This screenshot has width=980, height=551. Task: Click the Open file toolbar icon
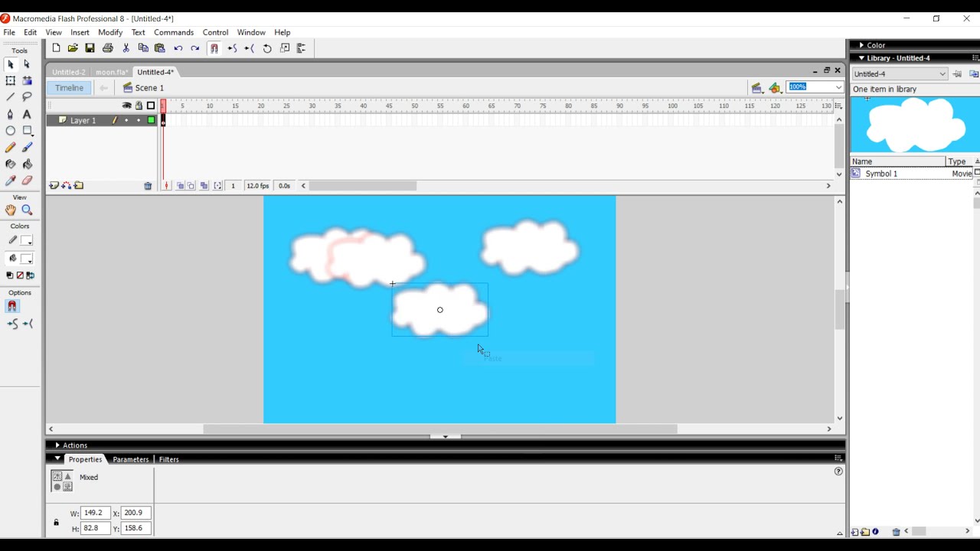(x=73, y=48)
